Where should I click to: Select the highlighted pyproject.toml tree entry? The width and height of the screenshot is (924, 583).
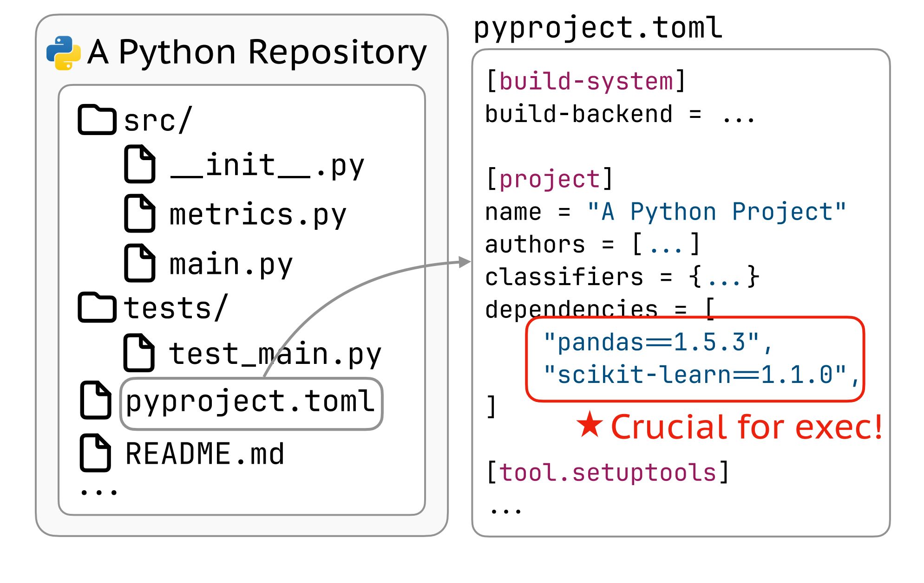coord(251,403)
